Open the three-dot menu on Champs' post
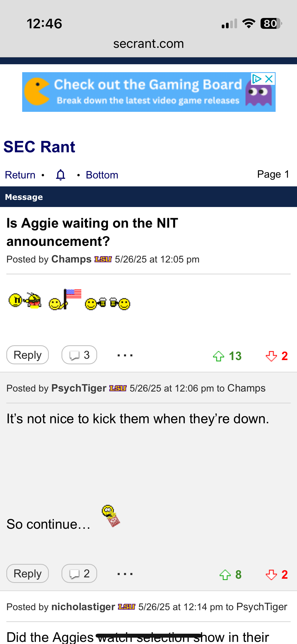This screenshot has height=644, width=297. pos(125,355)
